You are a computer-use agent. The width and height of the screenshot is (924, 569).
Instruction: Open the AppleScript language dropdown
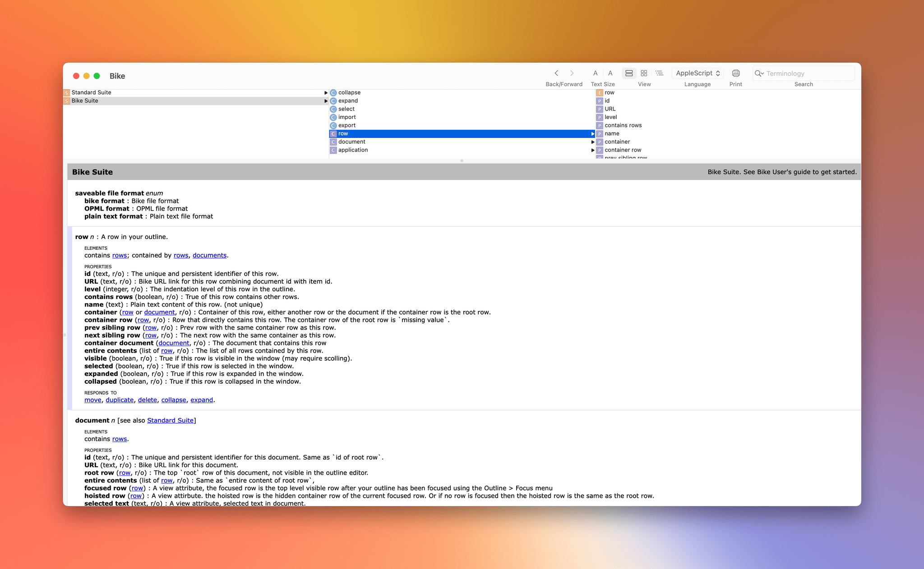click(698, 73)
